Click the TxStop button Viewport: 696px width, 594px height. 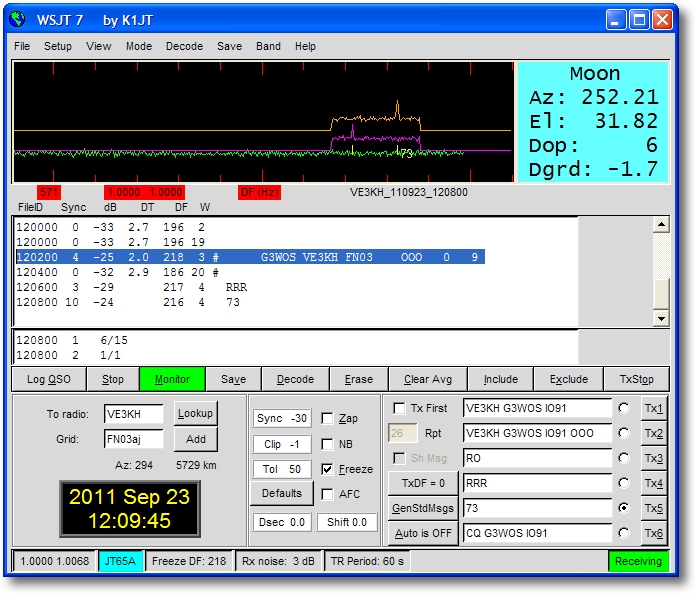[637, 380]
